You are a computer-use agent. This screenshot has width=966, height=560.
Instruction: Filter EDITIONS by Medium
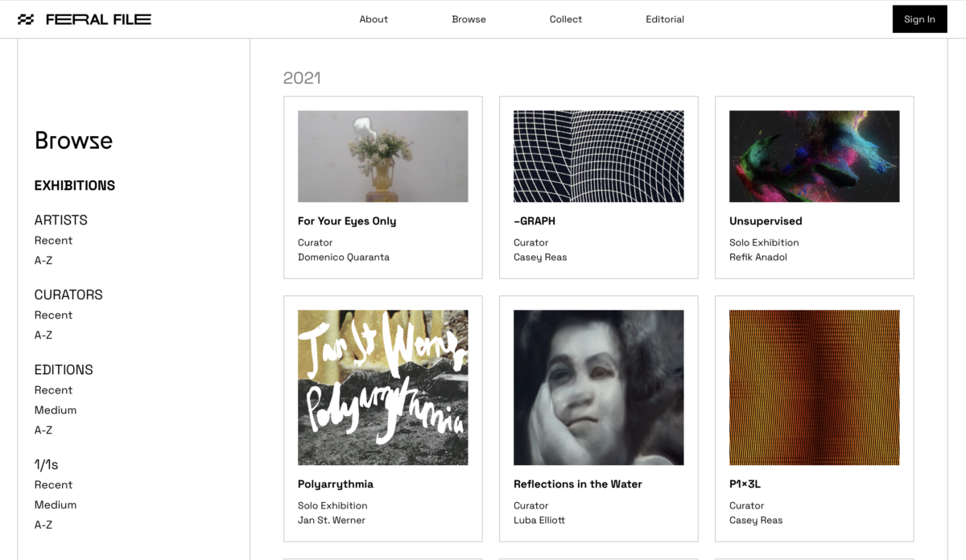(56, 410)
